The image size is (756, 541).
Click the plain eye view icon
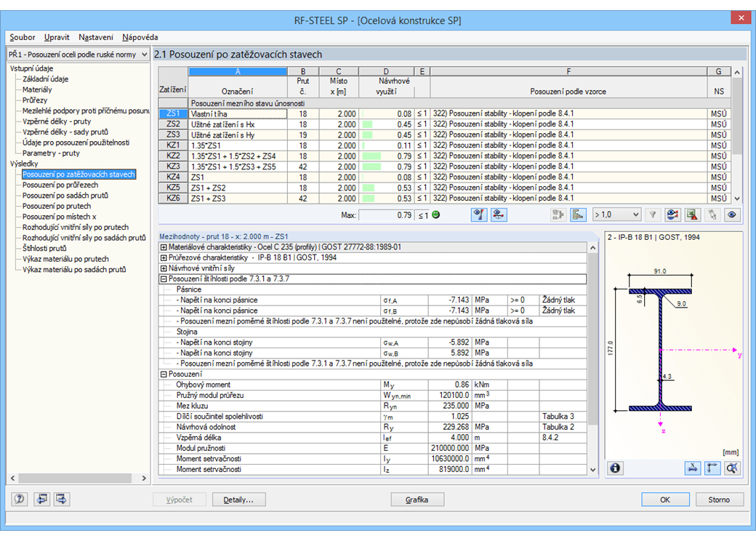tap(732, 215)
